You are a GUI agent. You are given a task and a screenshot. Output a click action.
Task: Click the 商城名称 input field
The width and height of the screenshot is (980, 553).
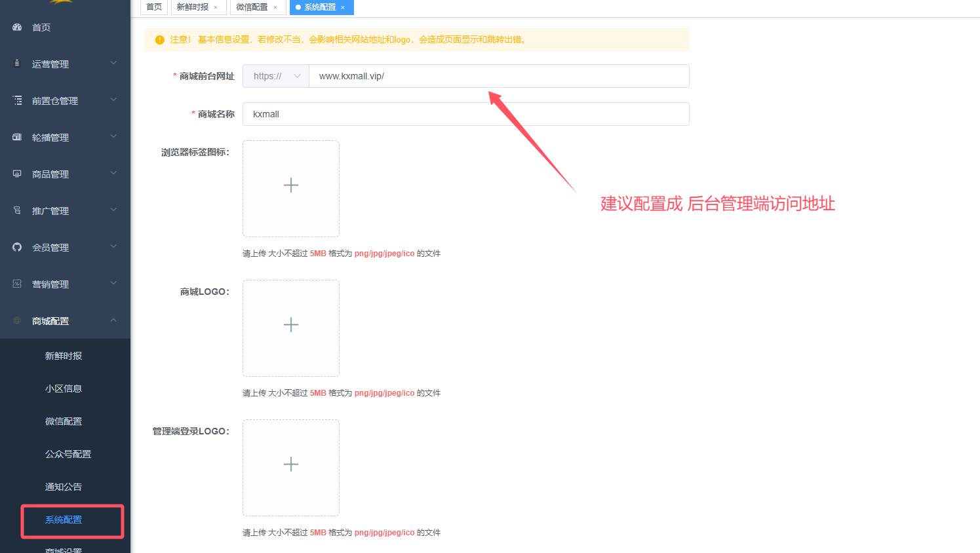point(465,114)
